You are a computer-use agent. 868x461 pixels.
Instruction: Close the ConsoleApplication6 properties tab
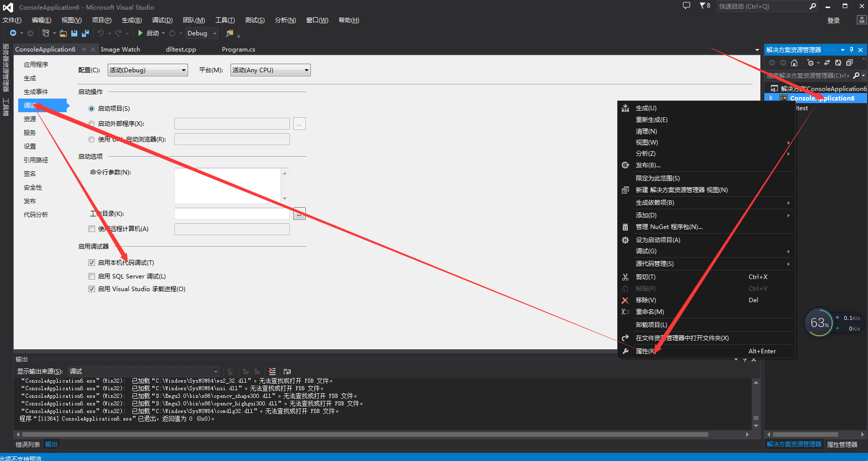(x=93, y=49)
